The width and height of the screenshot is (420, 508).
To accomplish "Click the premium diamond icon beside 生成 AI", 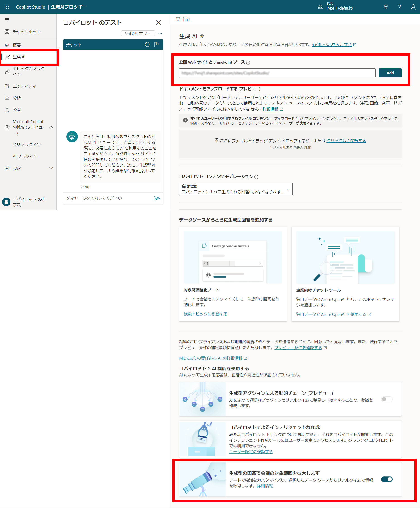I will 202,36.
